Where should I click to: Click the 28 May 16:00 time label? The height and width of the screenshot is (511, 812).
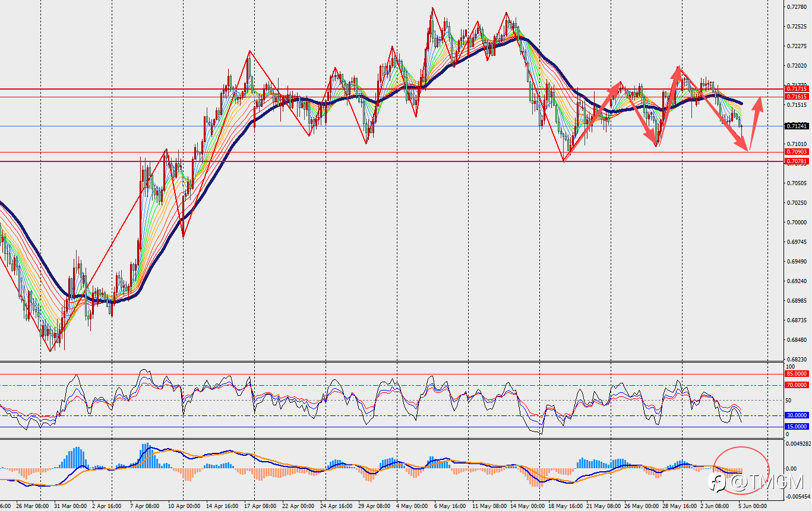click(x=680, y=506)
